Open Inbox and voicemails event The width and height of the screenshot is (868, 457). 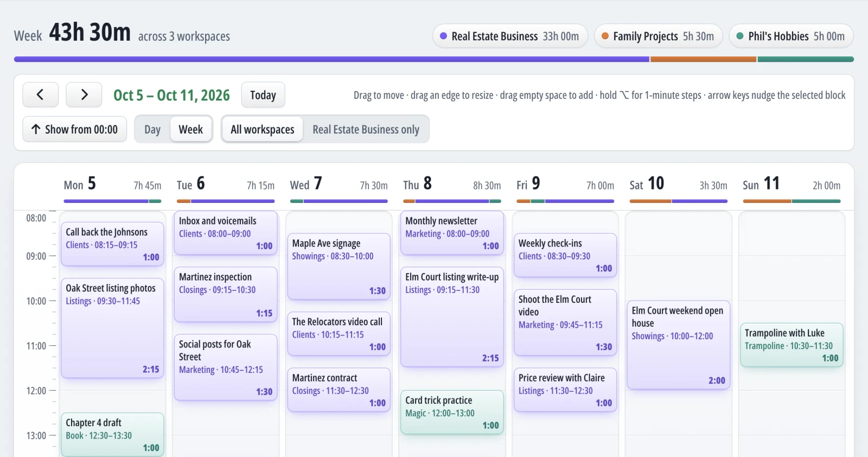pos(226,233)
